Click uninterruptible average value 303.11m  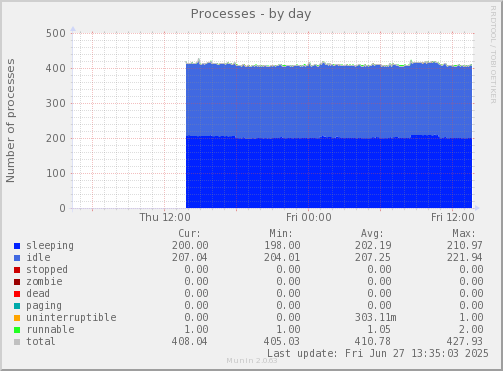376,317
